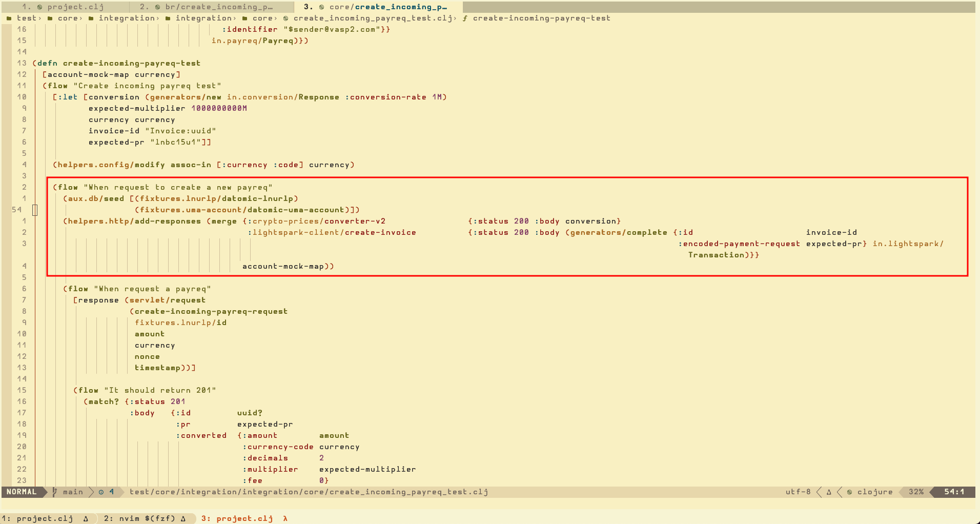The width and height of the screenshot is (980, 524).
Task: Click the 'clojure' filetype label
Action: [x=875, y=492]
